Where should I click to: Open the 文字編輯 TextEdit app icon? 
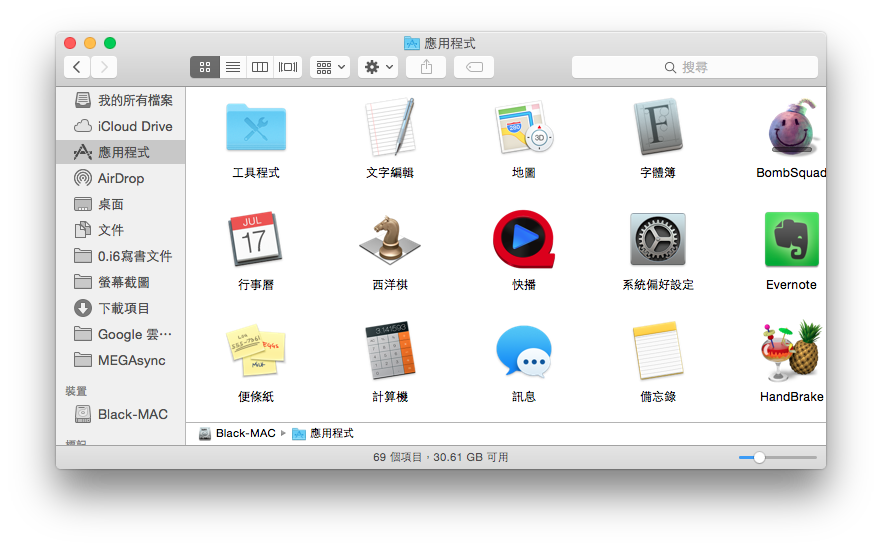[x=390, y=127]
